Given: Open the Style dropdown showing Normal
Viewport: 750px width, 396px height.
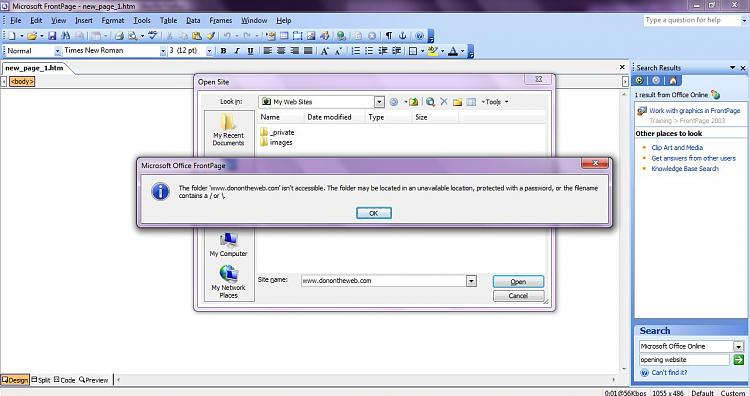Looking at the screenshot, I should click(57, 51).
